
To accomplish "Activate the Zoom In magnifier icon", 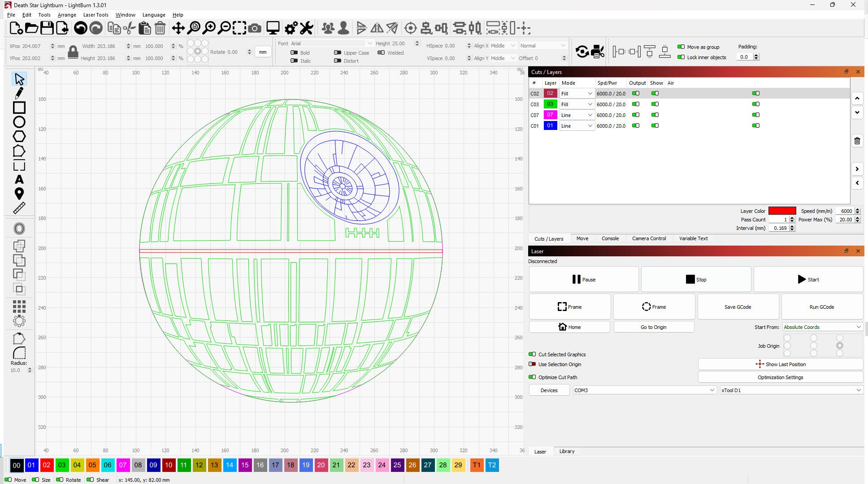I will coord(209,28).
